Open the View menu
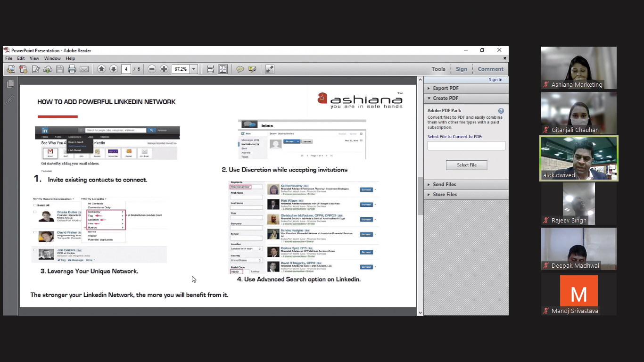Viewport: 644px width, 362px height. coord(34,58)
